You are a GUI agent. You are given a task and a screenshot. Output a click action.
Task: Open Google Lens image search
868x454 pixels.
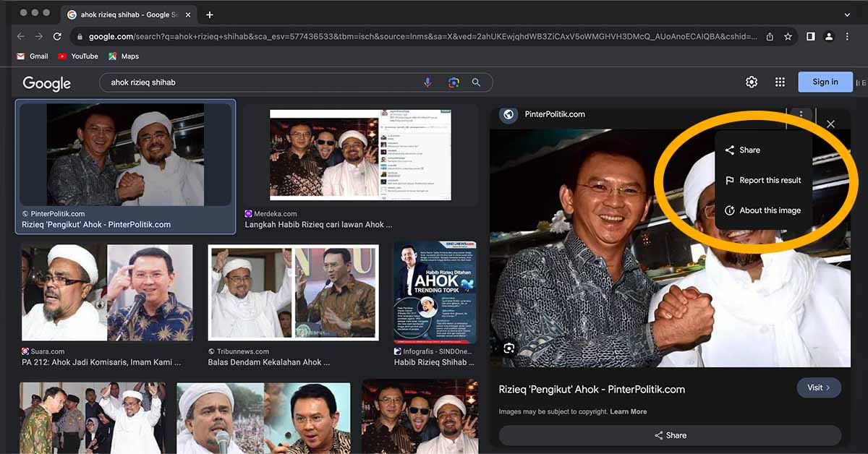(x=453, y=82)
